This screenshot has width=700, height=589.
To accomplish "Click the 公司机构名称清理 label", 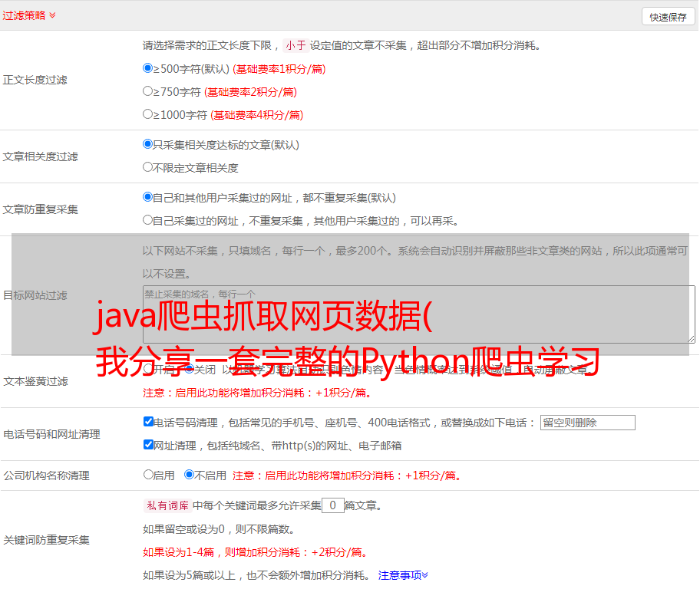I will point(46,475).
